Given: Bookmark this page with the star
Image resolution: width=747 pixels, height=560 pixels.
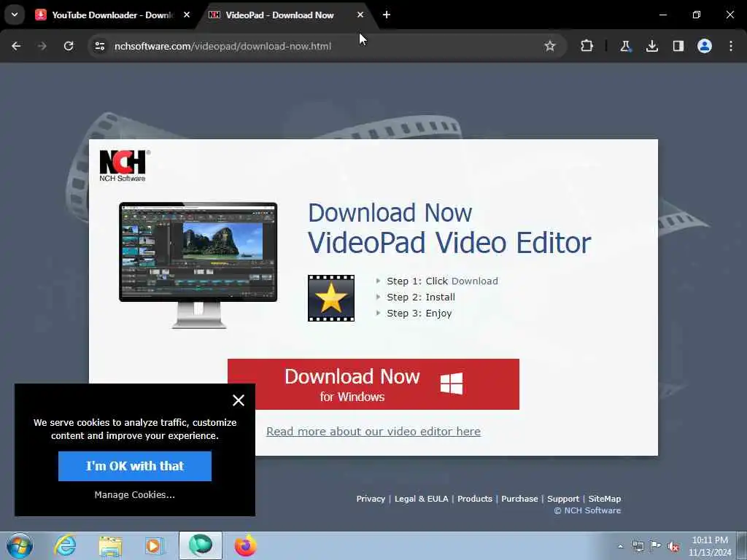Looking at the screenshot, I should (550, 46).
